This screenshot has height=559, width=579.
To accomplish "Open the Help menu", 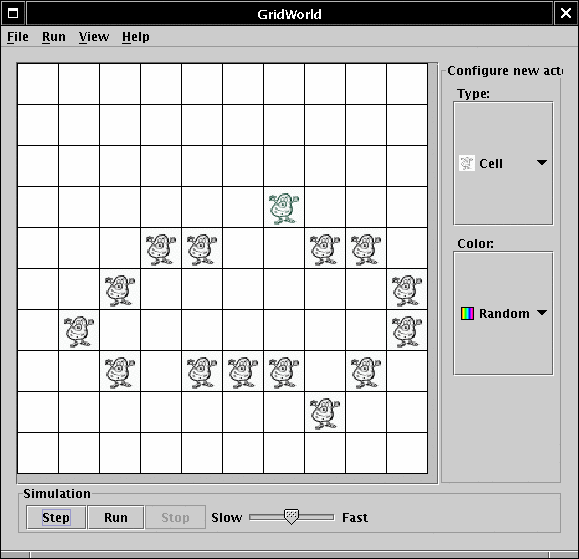I will pyautogui.click(x=136, y=37).
